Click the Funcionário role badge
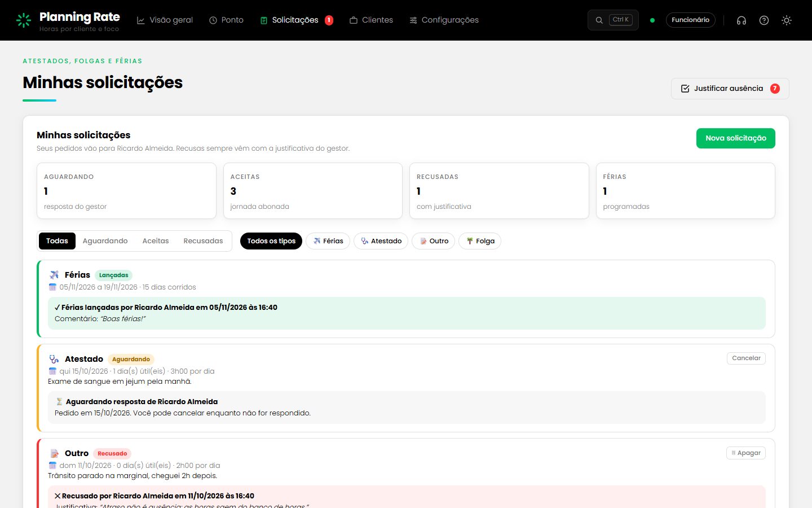812x508 pixels. click(x=690, y=20)
